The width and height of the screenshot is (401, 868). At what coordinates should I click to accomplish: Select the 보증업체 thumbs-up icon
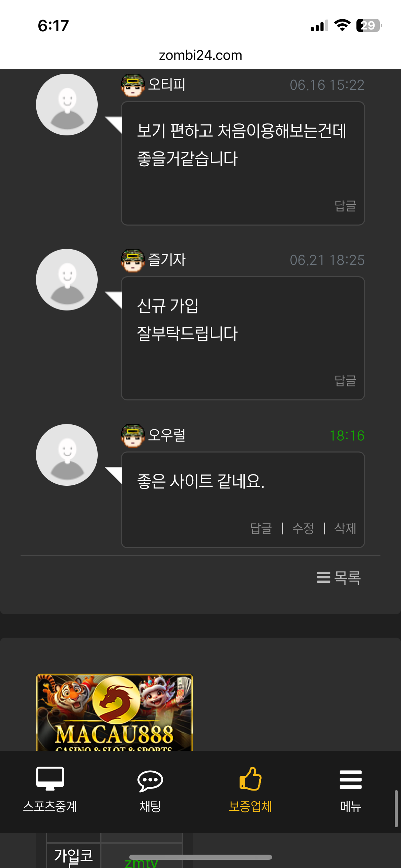251,779
